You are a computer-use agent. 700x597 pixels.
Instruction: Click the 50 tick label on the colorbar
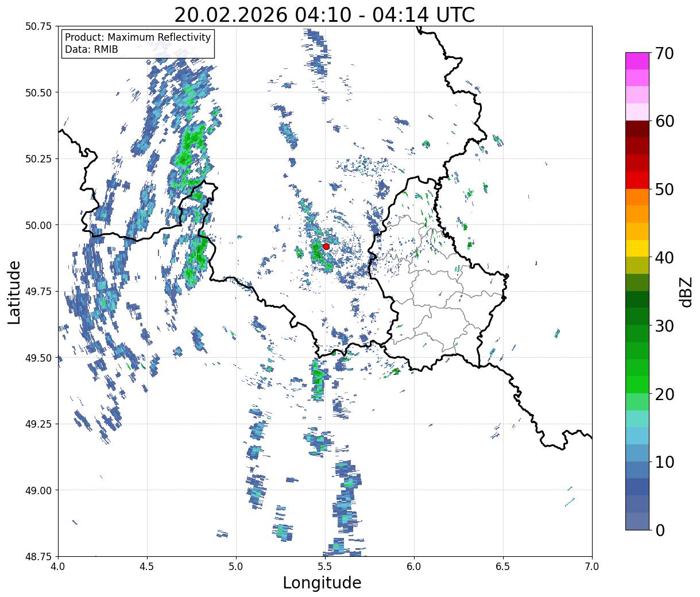coord(666,189)
